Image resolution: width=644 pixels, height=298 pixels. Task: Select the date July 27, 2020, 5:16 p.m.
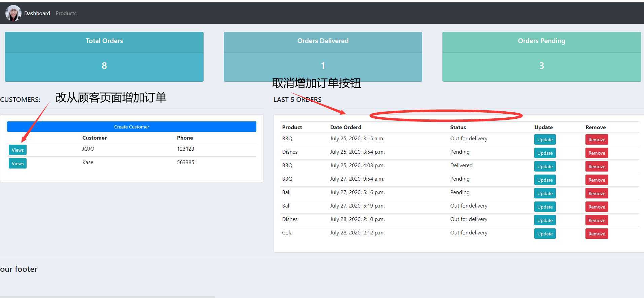357,192
